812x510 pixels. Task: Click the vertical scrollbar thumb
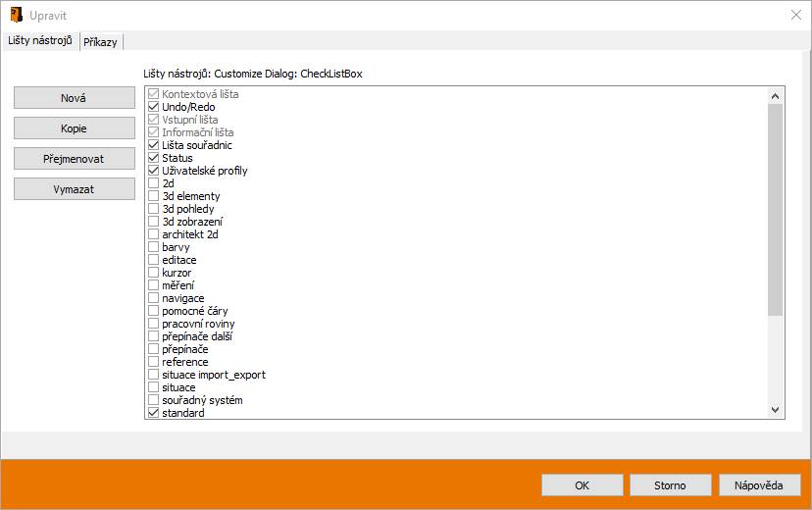click(x=775, y=209)
